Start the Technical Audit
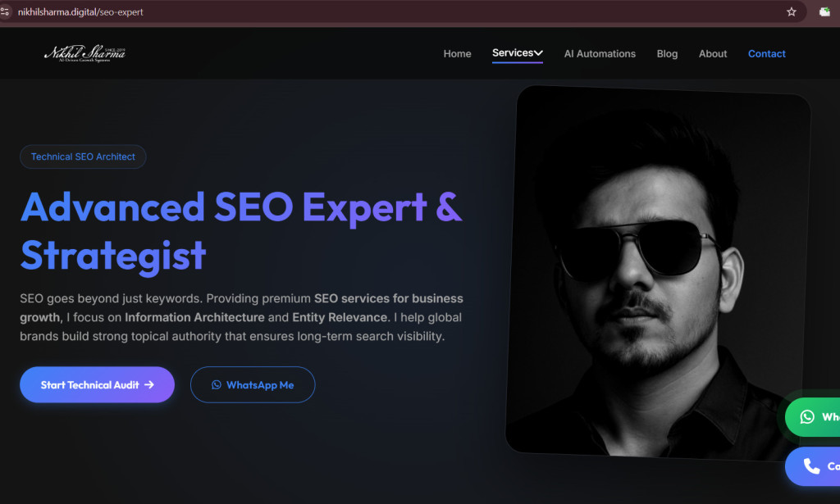The image size is (840, 504). [97, 384]
